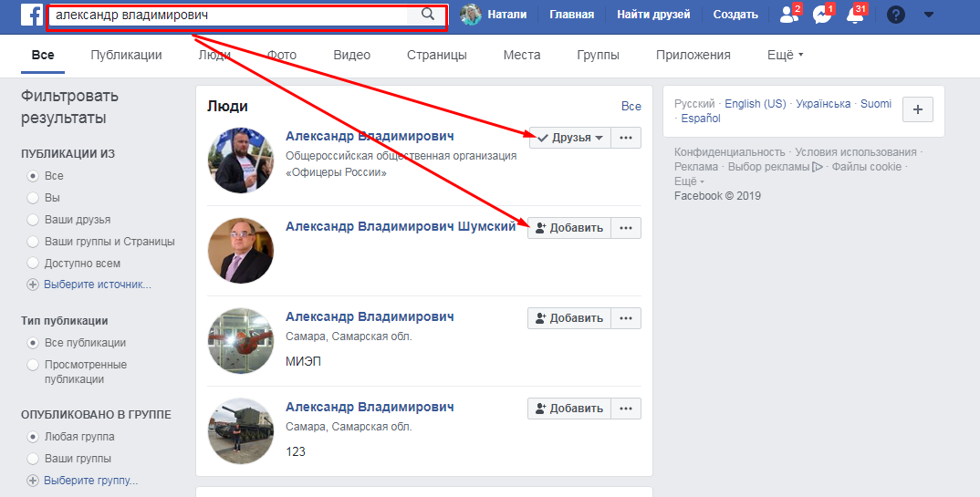Switch to the Страницы tab
Image resolution: width=980 pixels, height=497 pixels.
(x=437, y=55)
